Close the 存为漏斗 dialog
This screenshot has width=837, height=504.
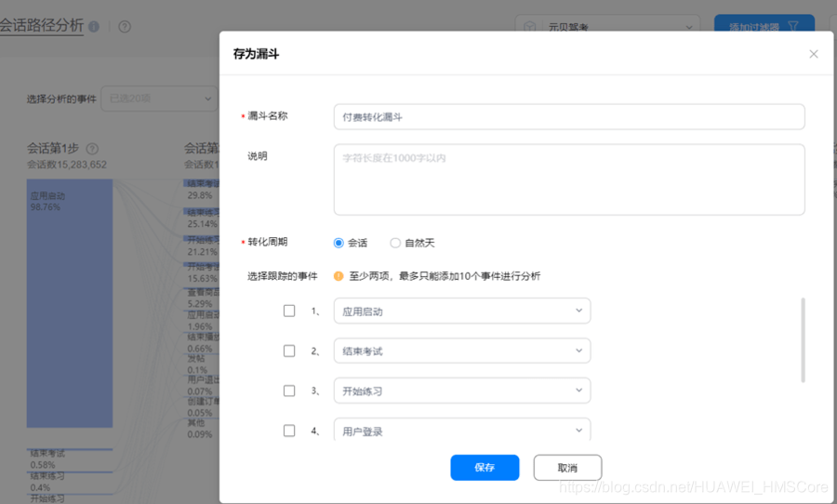813,54
